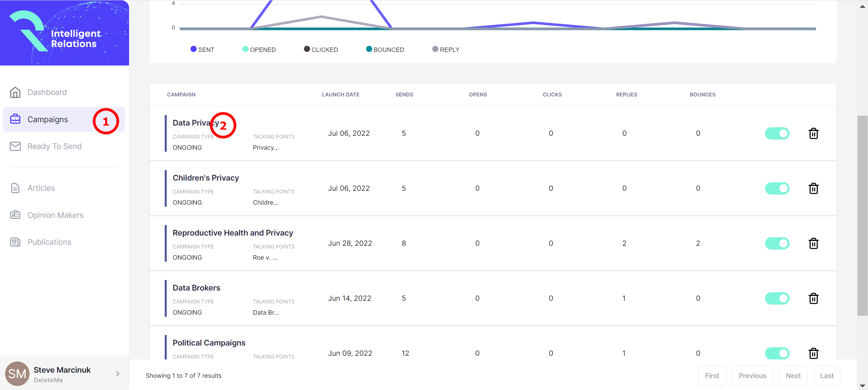Click the Publications newspaper icon
868x390 pixels.
pos(15,242)
